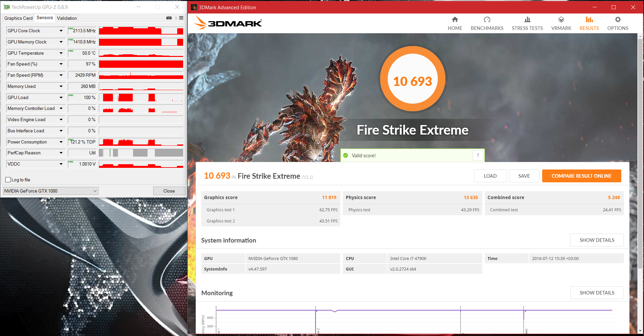The image size is (644, 336).
Task: Click the GPU-Z Close button
Action: [169, 191]
